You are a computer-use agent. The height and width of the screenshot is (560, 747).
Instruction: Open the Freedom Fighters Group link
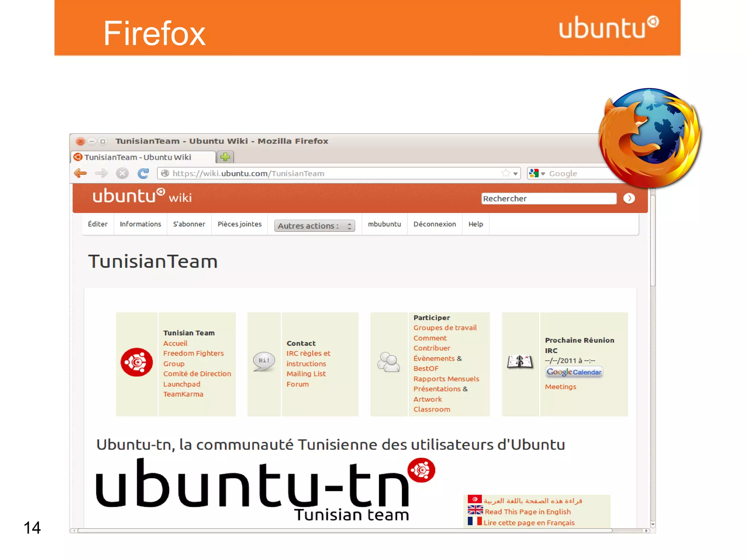click(x=193, y=358)
